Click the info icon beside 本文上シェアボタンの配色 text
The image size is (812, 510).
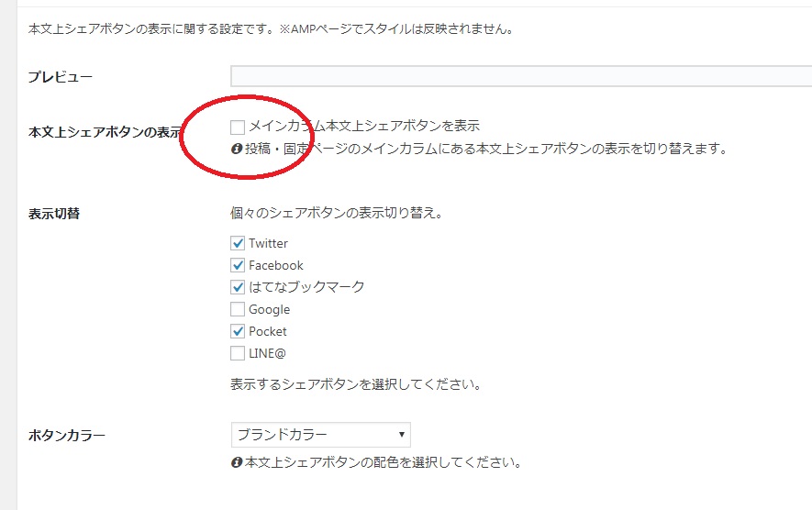pos(236,463)
